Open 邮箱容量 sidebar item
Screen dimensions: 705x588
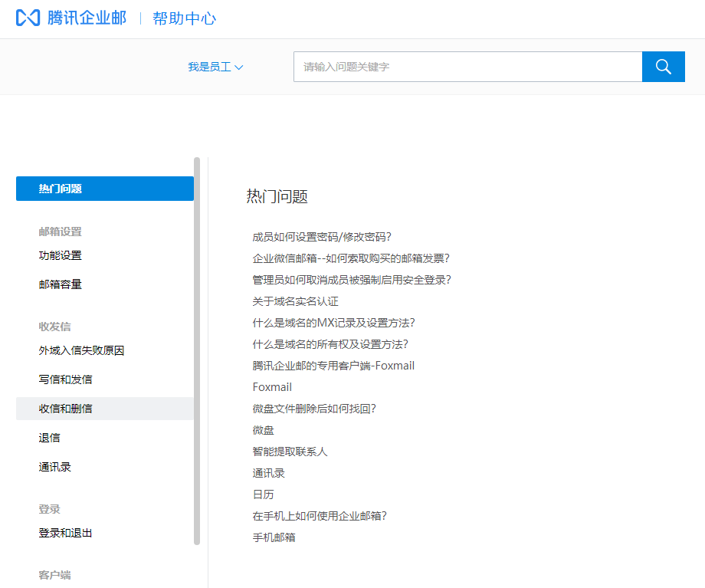61,284
